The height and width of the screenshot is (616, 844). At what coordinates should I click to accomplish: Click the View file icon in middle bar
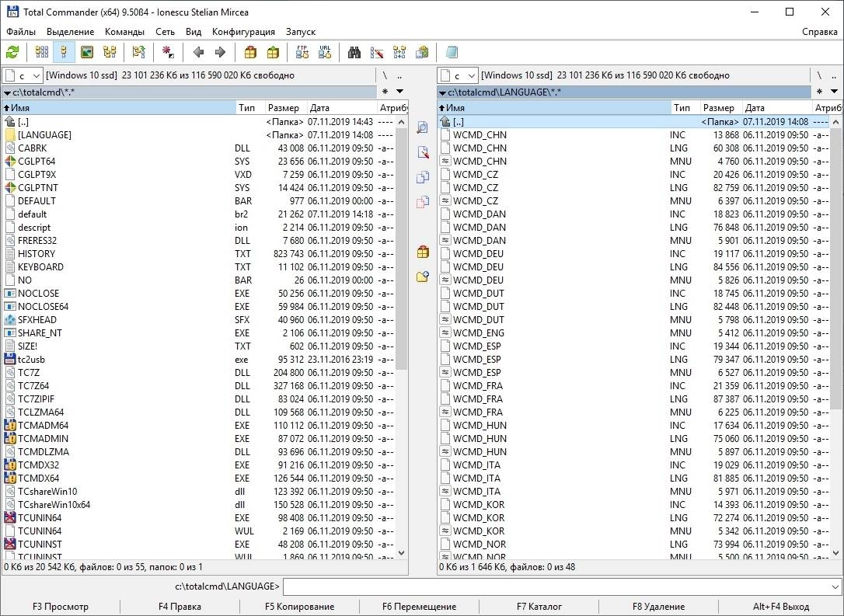point(423,127)
